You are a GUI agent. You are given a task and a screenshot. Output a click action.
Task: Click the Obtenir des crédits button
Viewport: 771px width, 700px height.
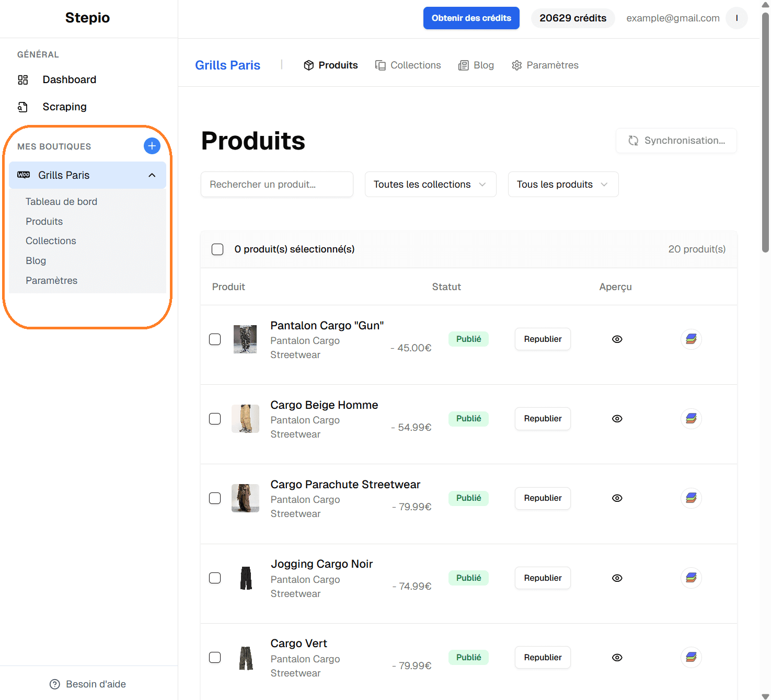click(x=471, y=18)
